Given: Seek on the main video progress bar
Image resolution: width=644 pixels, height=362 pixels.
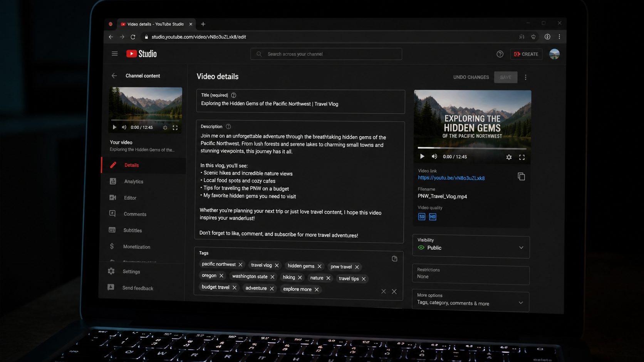Looking at the screenshot, I should [472, 148].
